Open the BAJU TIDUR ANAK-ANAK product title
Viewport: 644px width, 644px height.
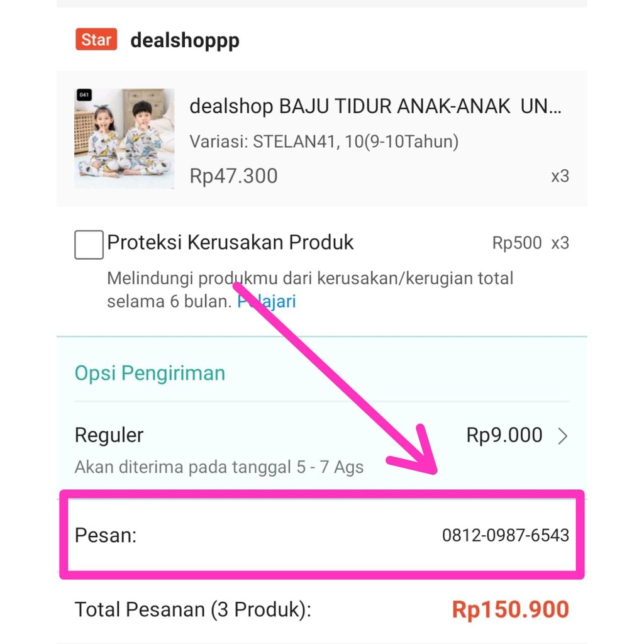[375, 106]
